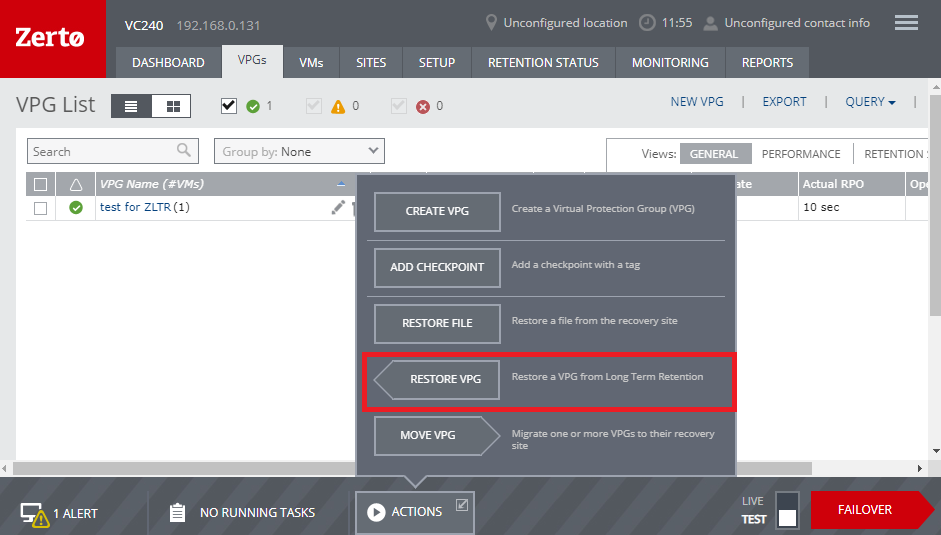Switch to list view layout
Image resolution: width=941 pixels, height=535 pixels.
[x=131, y=106]
